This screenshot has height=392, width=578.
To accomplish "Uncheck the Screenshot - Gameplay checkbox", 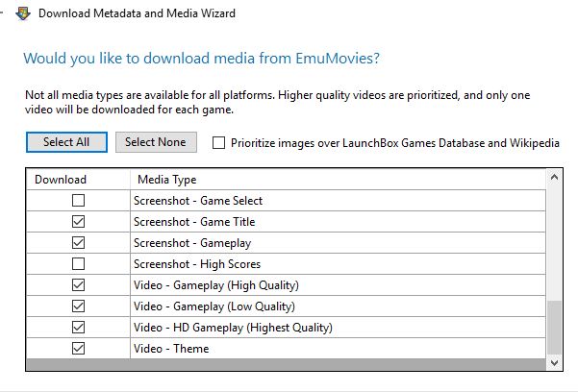I will point(78,243).
